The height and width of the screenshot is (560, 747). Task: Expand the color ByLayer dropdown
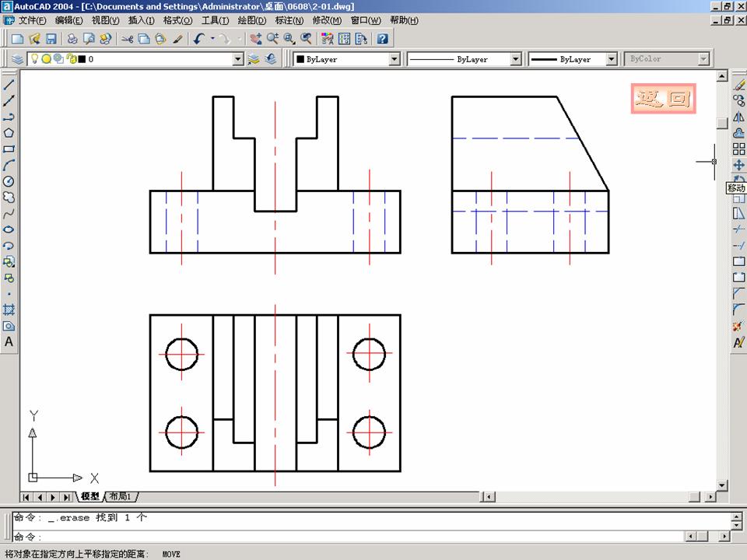tap(394, 59)
